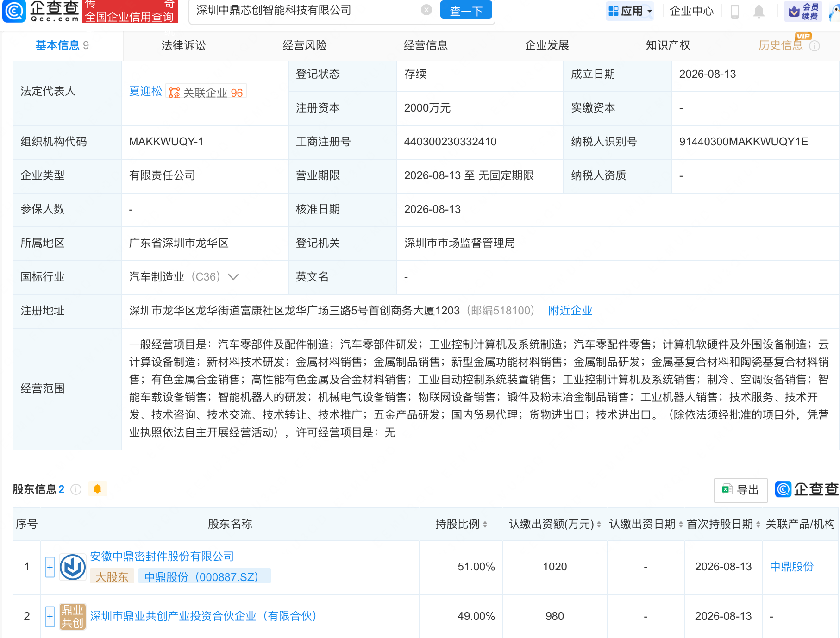Image resolution: width=840 pixels, height=638 pixels.
Task: Click the 查一下 search button
Action: click(466, 10)
